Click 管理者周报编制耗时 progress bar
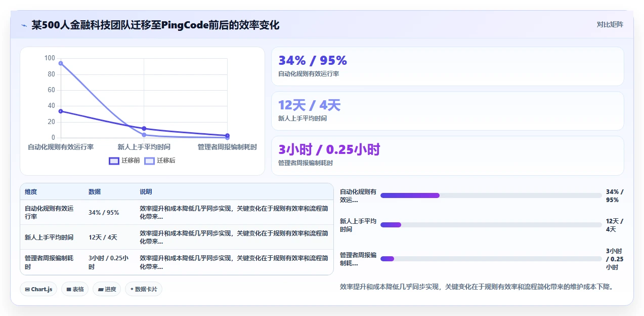Image resolution: width=644 pixels, height=316 pixels. [491, 259]
